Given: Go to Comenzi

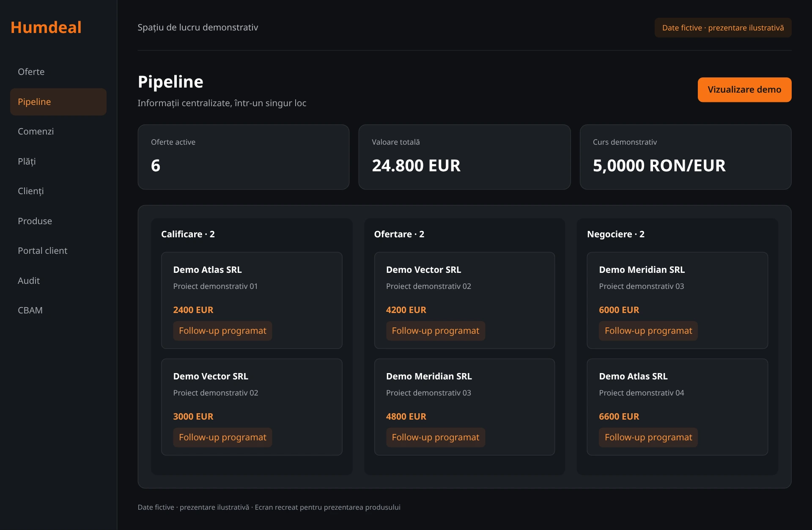Looking at the screenshot, I should (x=58, y=132).
